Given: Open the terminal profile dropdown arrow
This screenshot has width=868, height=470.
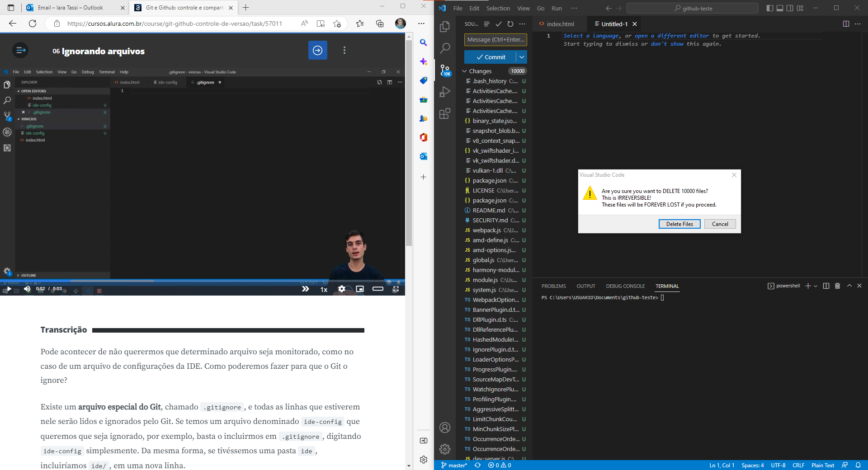Looking at the screenshot, I should [816, 286].
